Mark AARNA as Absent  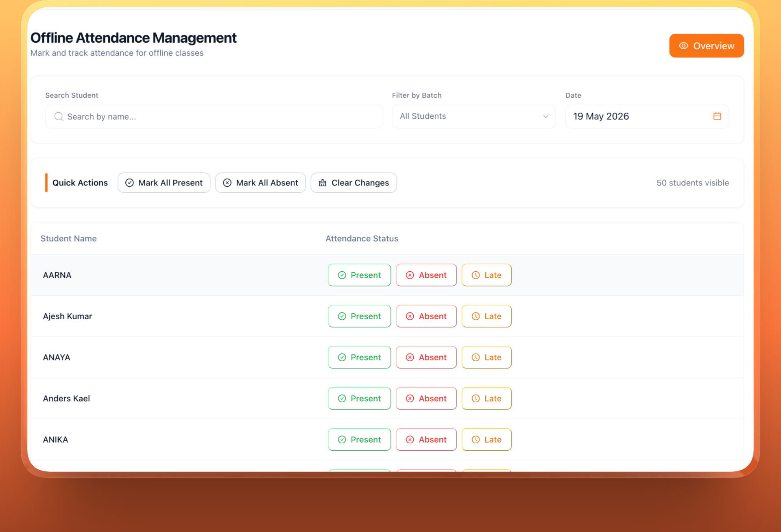(426, 275)
